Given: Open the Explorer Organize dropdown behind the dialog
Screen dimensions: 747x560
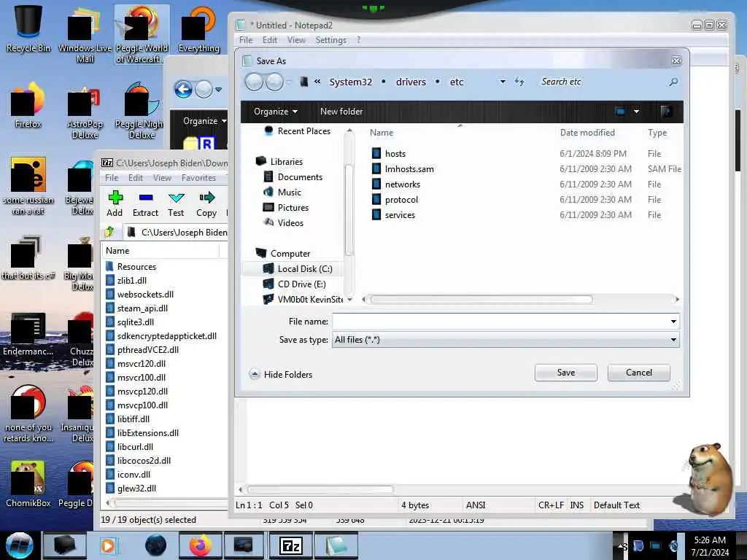Looking at the screenshot, I should (x=205, y=121).
